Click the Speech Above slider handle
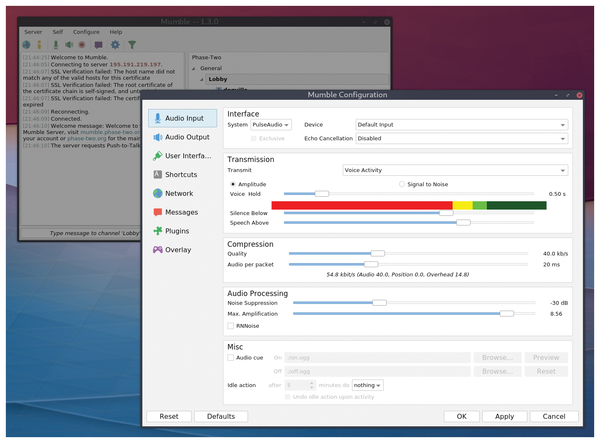The width and height of the screenshot is (600, 443). (x=463, y=222)
